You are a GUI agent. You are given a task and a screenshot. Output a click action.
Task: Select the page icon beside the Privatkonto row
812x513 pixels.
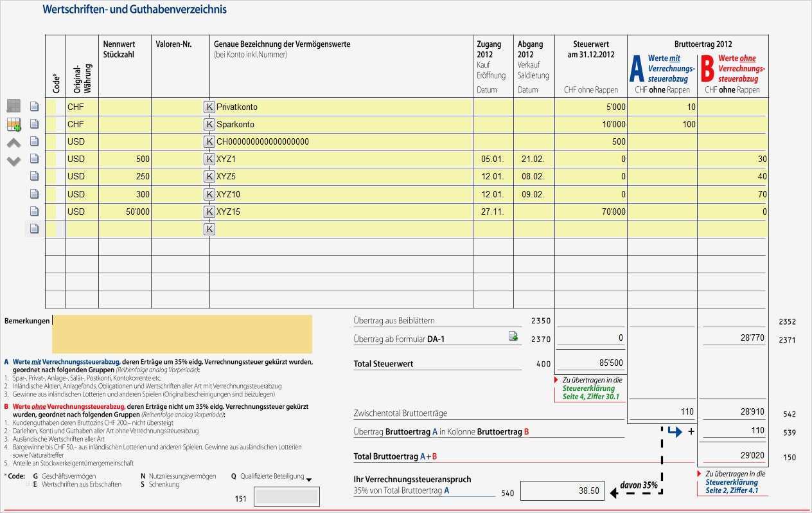click(34, 106)
